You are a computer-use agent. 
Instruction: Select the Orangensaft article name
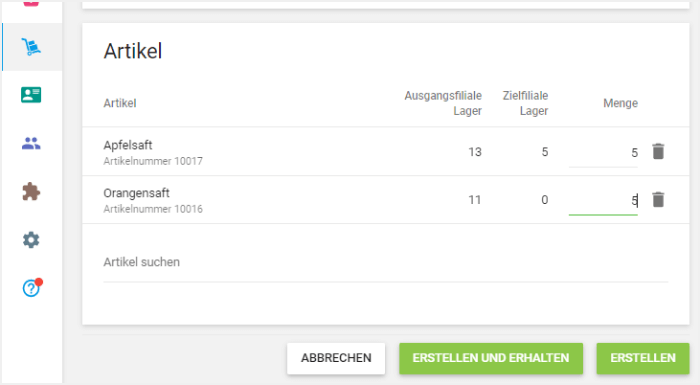tap(137, 193)
